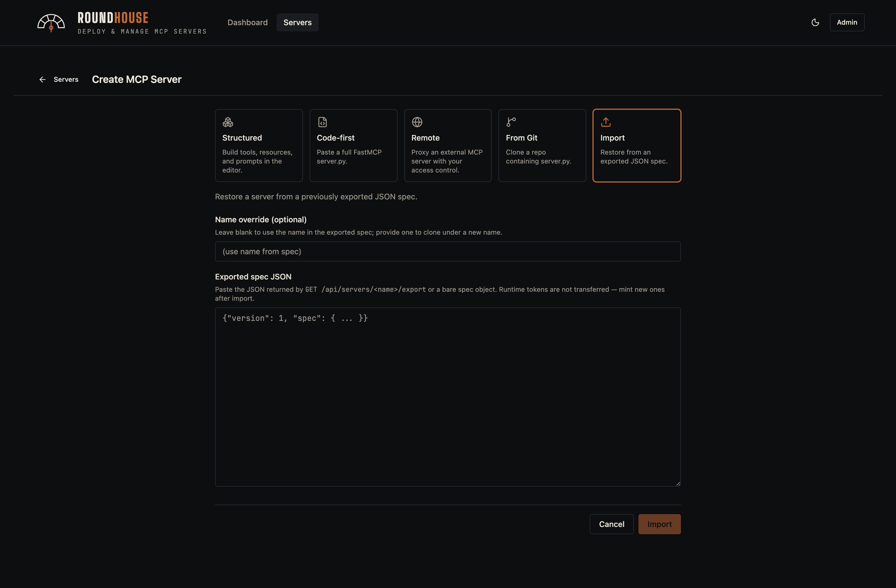This screenshot has height=588, width=896.
Task: Click the Cancel button
Action: click(612, 524)
